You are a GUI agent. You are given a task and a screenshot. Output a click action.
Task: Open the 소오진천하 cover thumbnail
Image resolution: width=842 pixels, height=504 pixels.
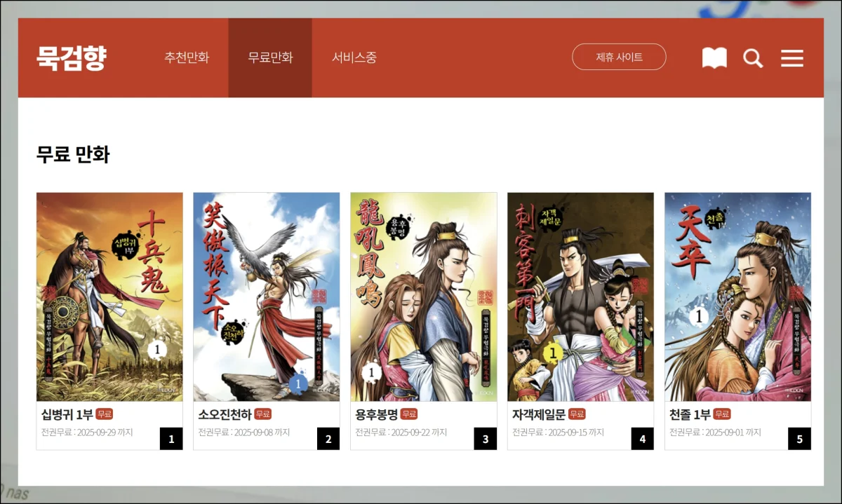[x=267, y=297]
